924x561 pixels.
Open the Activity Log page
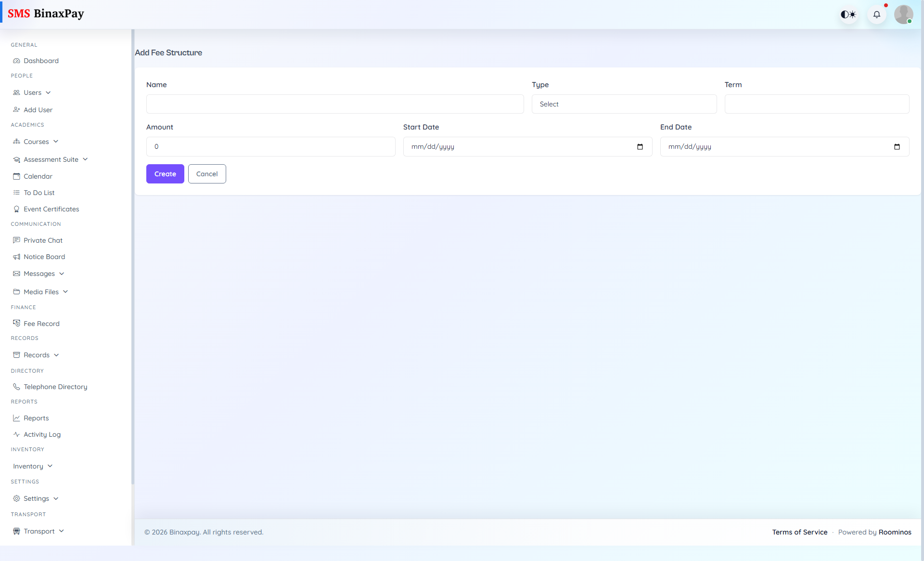click(42, 434)
